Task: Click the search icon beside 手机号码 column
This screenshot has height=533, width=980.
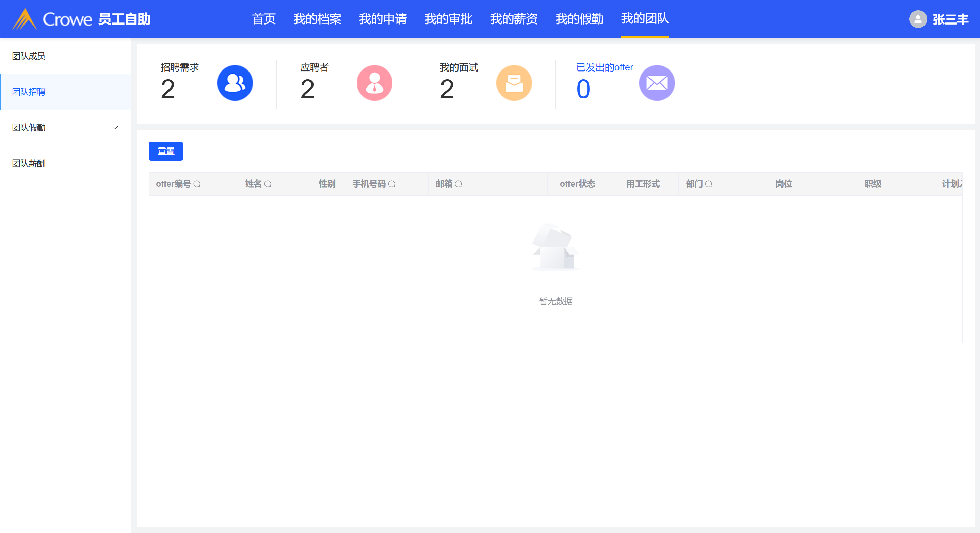Action: (392, 184)
